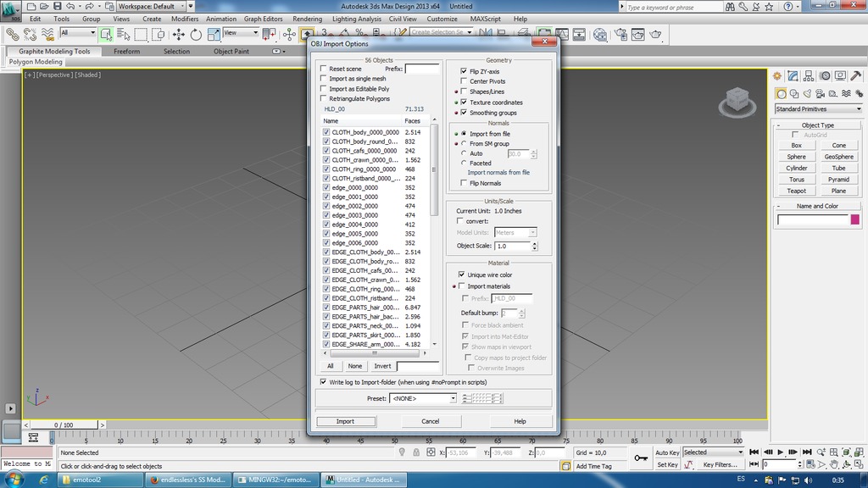The width and height of the screenshot is (868, 488).
Task: Select the Select and Move tool
Action: [x=178, y=34]
